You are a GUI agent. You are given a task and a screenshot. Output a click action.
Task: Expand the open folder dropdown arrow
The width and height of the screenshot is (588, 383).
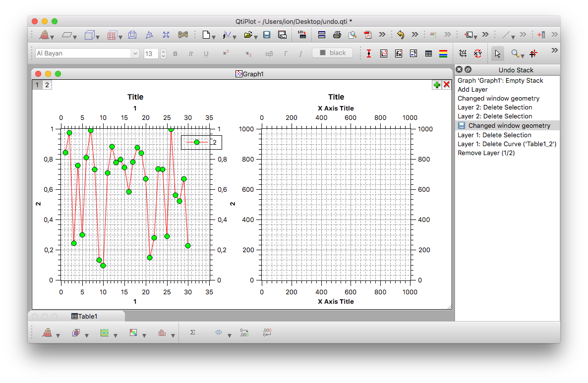[255, 37]
